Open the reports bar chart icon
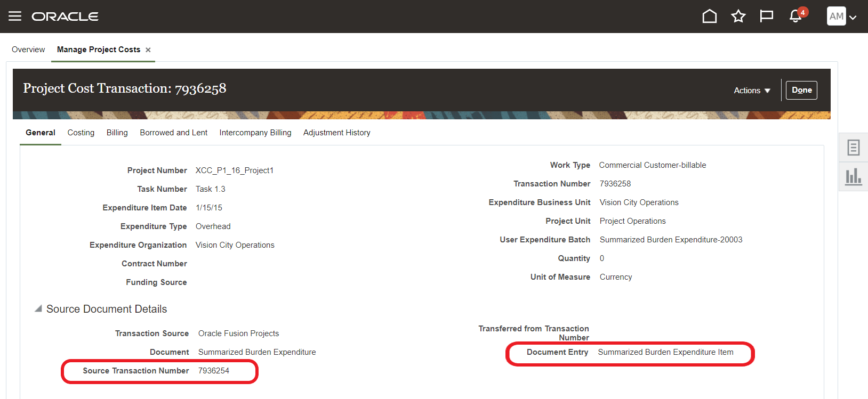The image size is (868, 399). (854, 176)
